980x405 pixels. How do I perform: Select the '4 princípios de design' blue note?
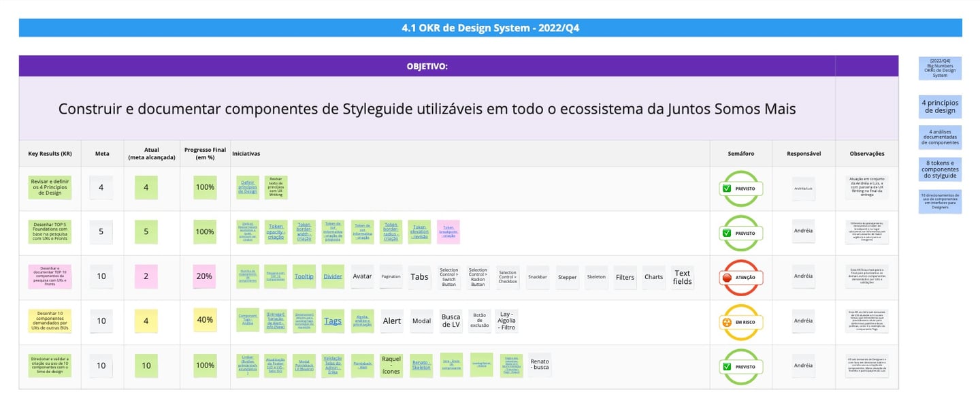click(x=940, y=107)
